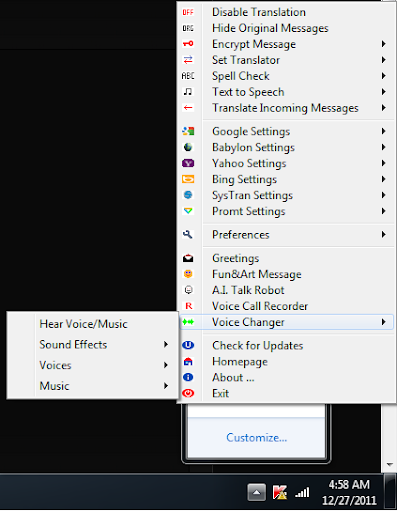Click the ABC icon for Spell Check
This screenshot has width=397, height=512.
[x=188, y=76]
